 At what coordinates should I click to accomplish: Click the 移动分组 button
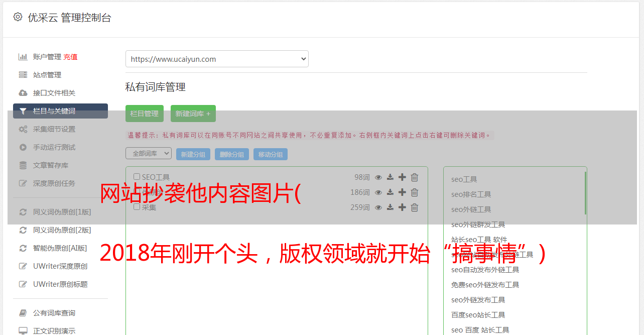pyautogui.click(x=271, y=154)
